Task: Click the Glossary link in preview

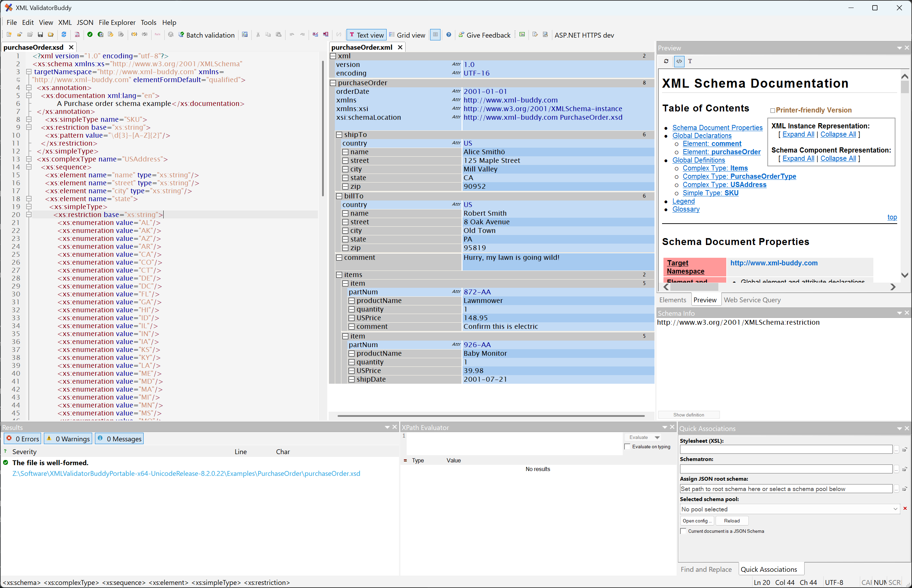Action: [686, 209]
